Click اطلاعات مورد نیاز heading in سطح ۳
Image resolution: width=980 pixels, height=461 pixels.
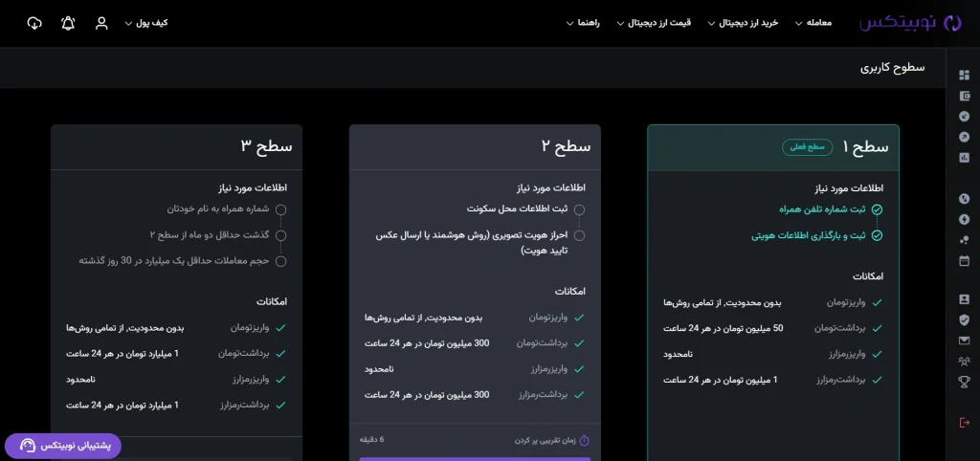(252, 187)
